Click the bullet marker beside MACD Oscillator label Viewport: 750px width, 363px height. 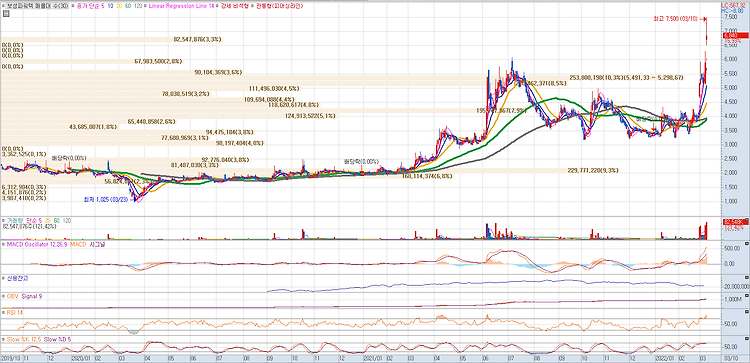(3, 244)
